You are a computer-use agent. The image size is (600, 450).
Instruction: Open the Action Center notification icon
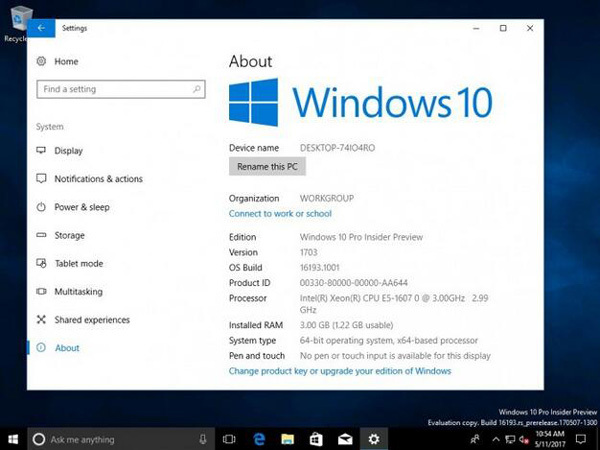pos(581,439)
